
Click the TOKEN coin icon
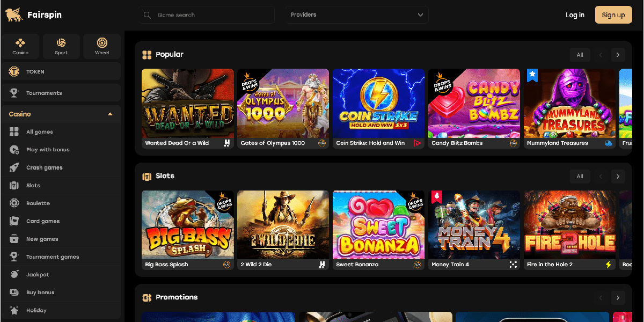(14, 71)
